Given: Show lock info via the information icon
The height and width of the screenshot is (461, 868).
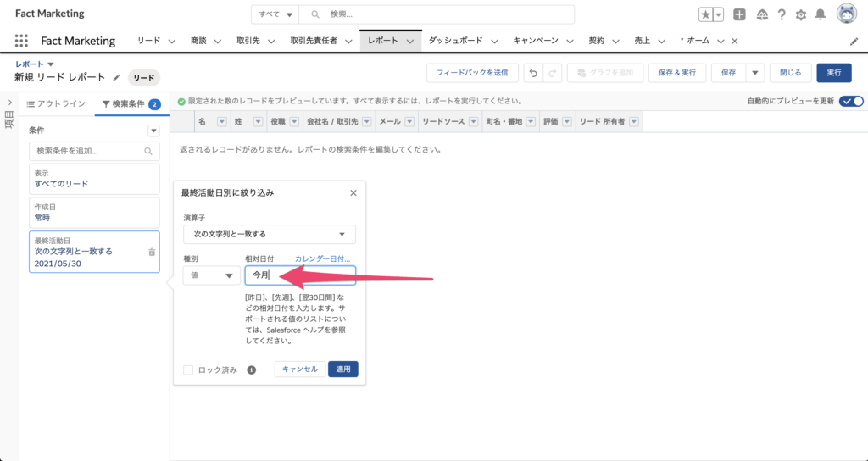Looking at the screenshot, I should pos(251,369).
